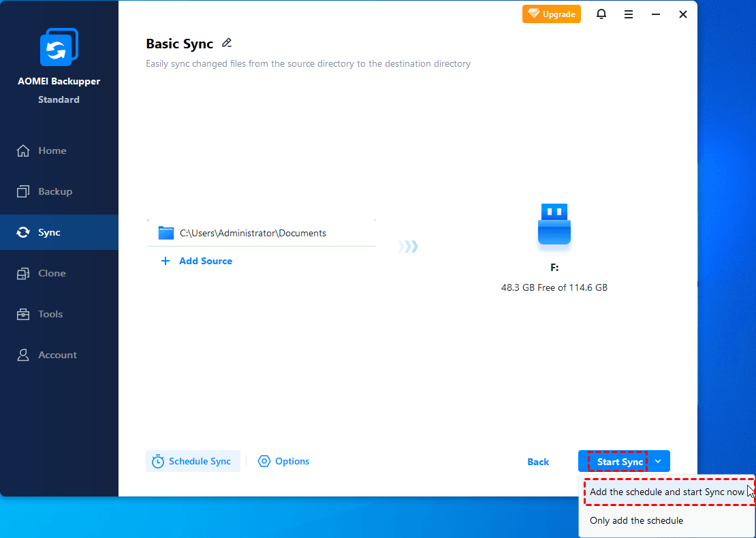Expand the Start Sync dropdown arrow
This screenshot has width=756, height=538.
[658, 461]
